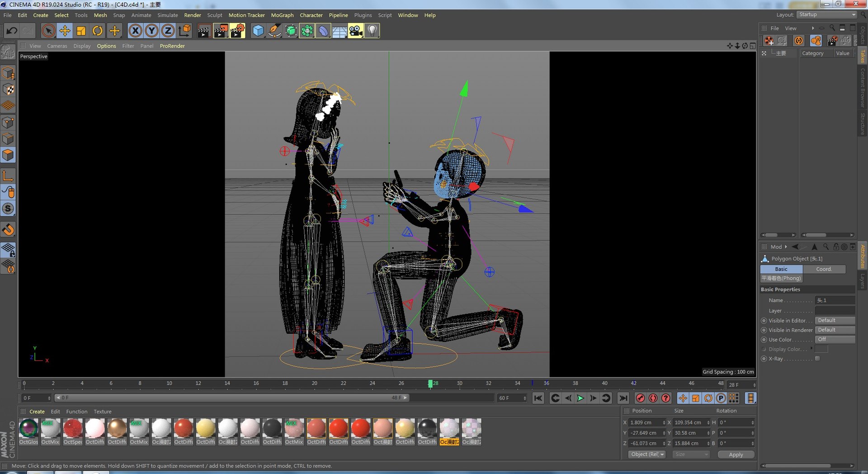Click the Record Active Objects red icon
868x474 pixels.
click(x=640, y=398)
